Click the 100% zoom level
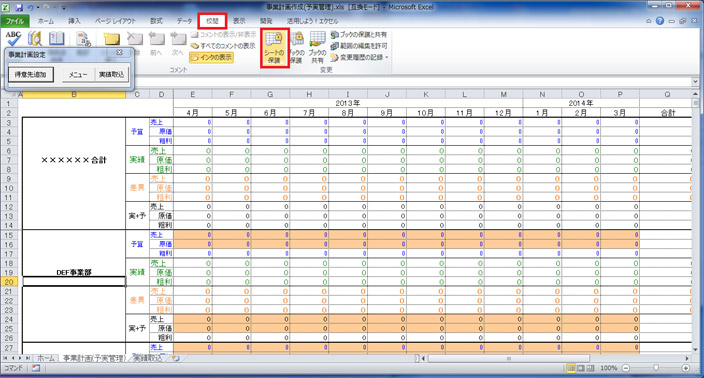The height and width of the screenshot is (378, 704). coord(608,368)
